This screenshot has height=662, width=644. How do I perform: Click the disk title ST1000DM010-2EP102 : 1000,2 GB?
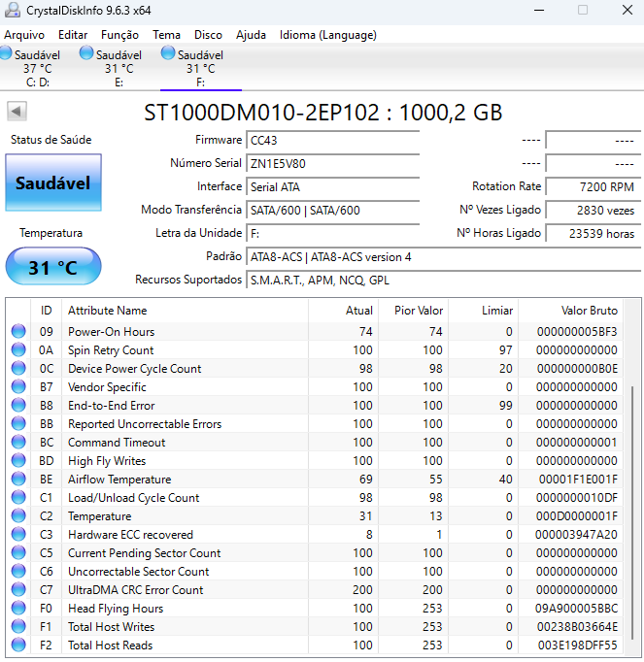[322, 113]
